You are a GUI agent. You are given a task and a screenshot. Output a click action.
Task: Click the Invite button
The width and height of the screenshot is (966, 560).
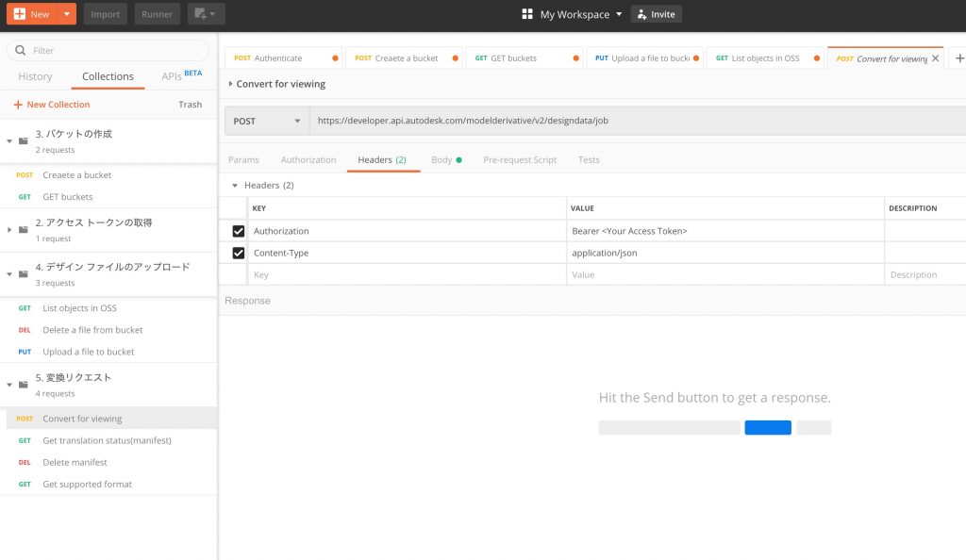pos(657,14)
